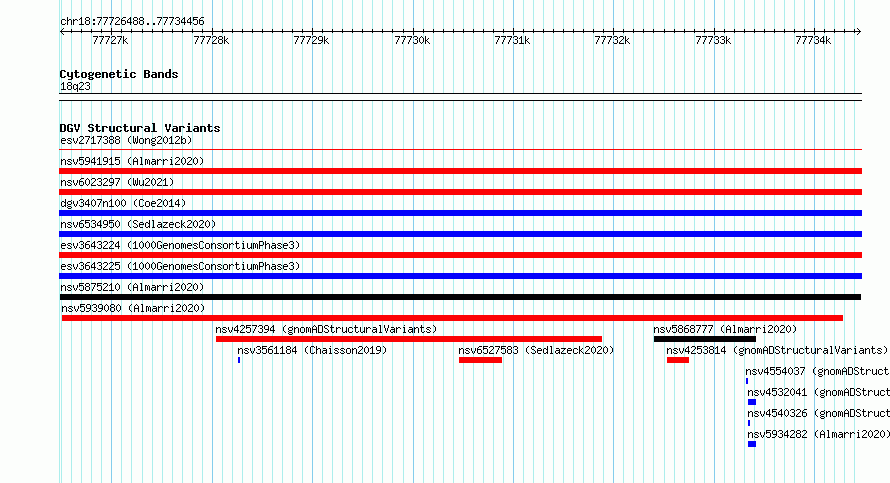Open the nsv6534950 (Sedlazeck2020) label
Viewport: 890px width, 483px height.
(138, 224)
